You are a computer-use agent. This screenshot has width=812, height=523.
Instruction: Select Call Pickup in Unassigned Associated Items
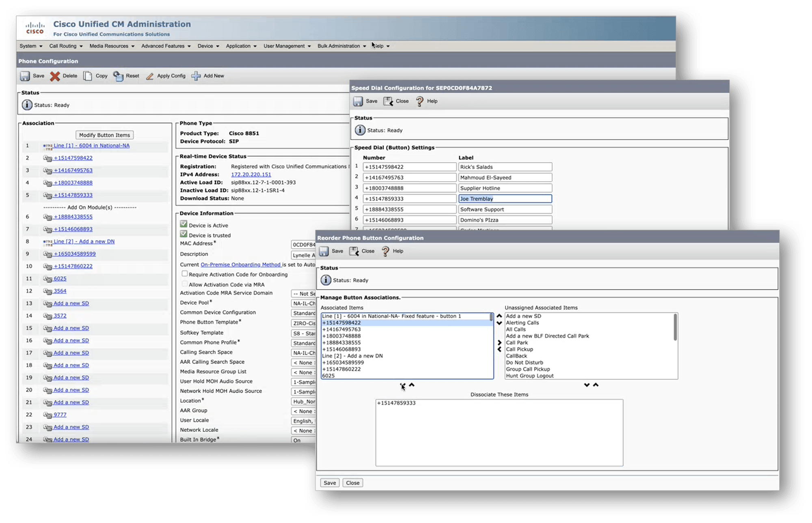[589, 349]
